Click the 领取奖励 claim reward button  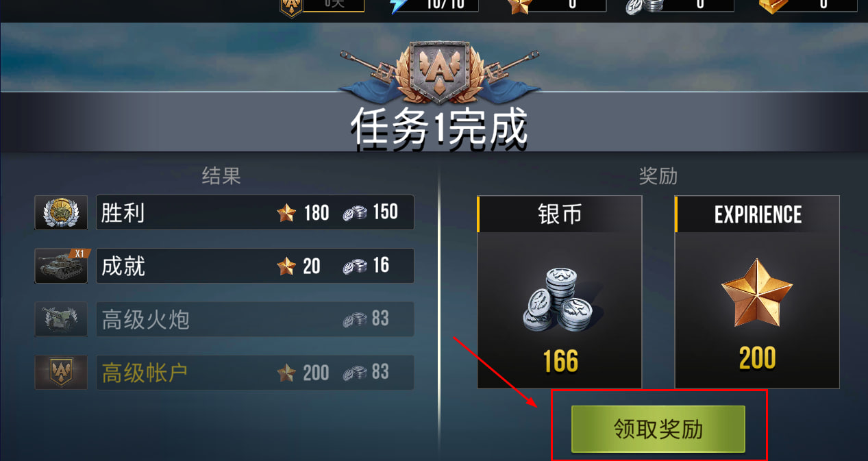pyautogui.click(x=658, y=429)
